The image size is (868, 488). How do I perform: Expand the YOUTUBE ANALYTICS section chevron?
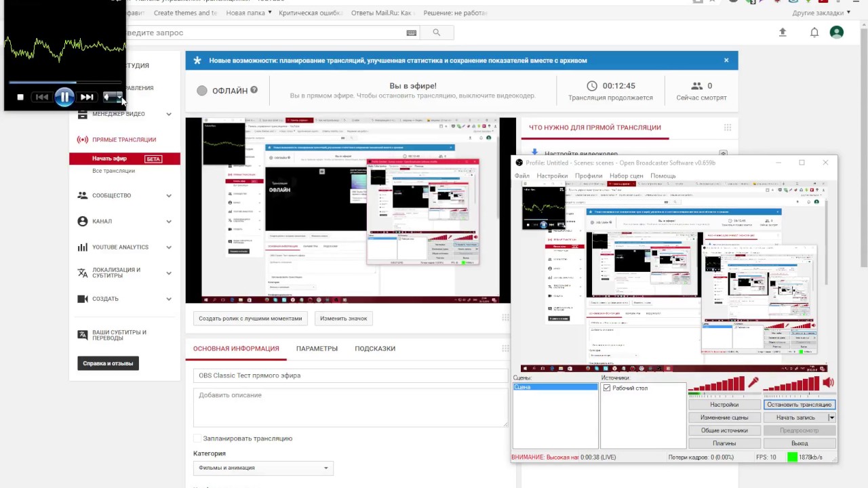tap(169, 247)
